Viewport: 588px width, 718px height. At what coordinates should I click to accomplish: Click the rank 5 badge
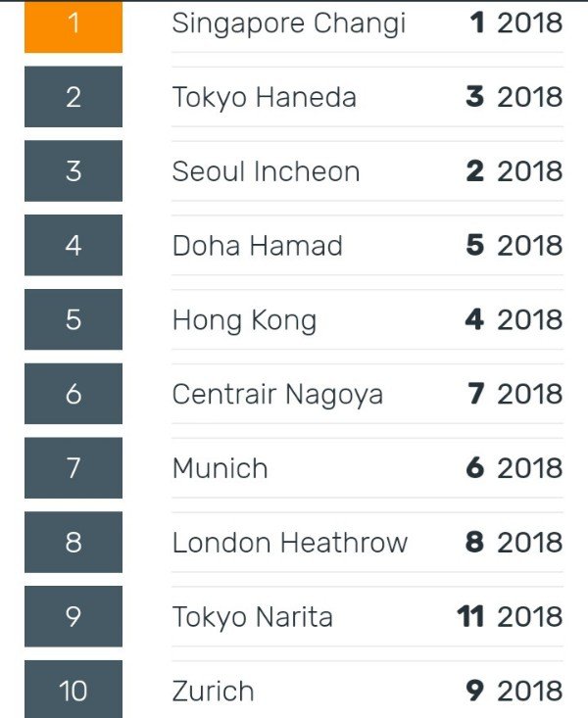[x=73, y=319]
